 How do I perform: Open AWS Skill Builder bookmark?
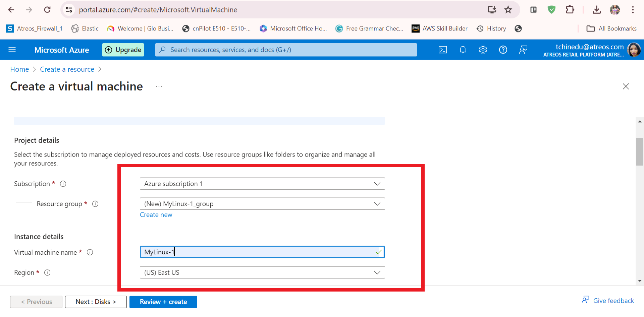point(439,28)
